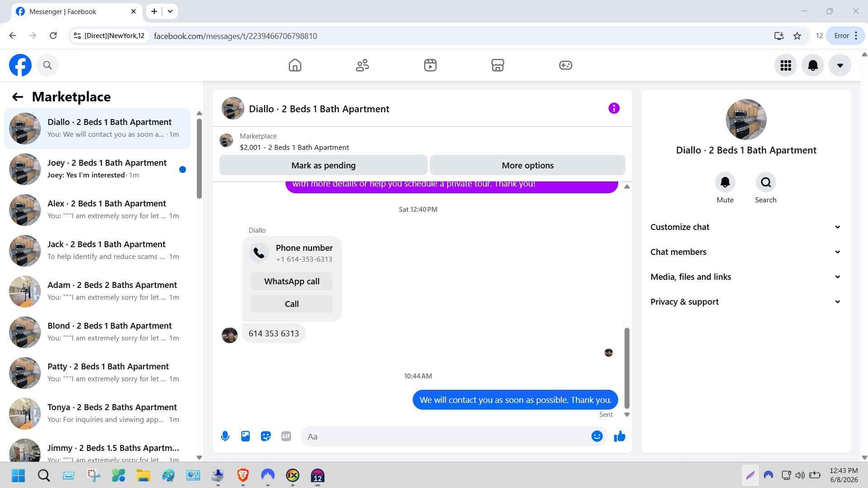Mark the listing as pending

point(324,165)
